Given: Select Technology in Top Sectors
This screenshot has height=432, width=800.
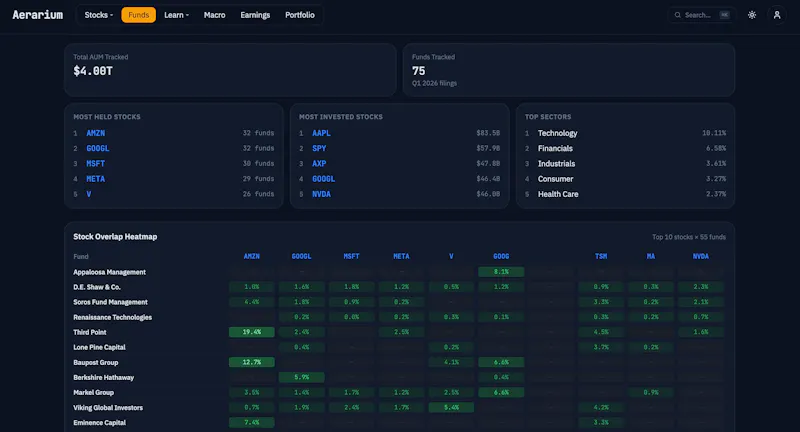Looking at the screenshot, I should tap(557, 133).
